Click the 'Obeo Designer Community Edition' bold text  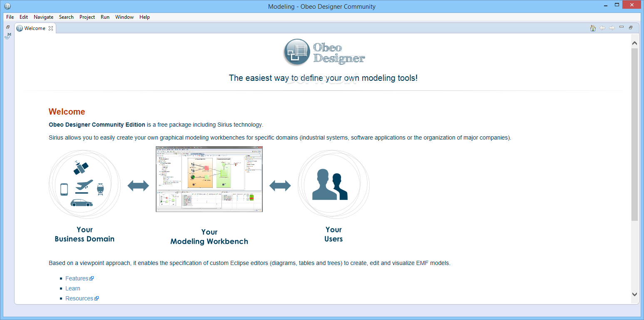(x=97, y=125)
